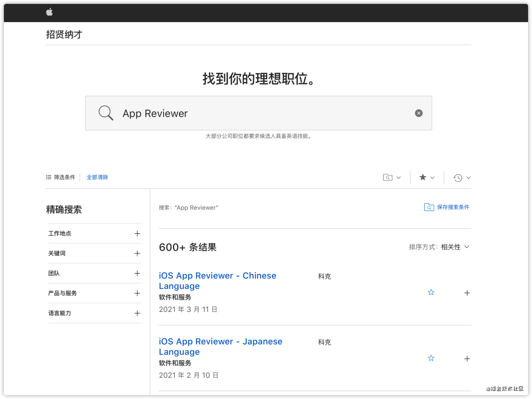Open iOS App Reviewer - Chinese Language job
Screen dimensions: 532x399
pos(218,281)
